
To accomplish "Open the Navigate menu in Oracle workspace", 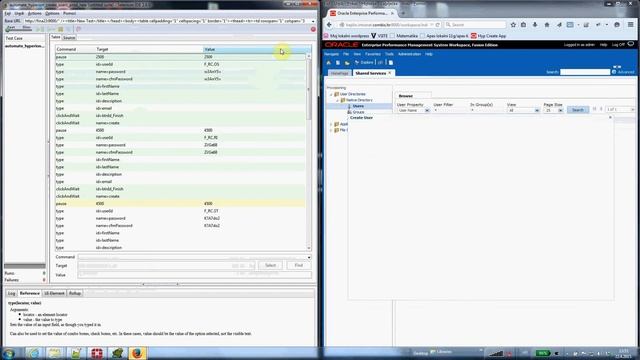I will click(x=331, y=54).
